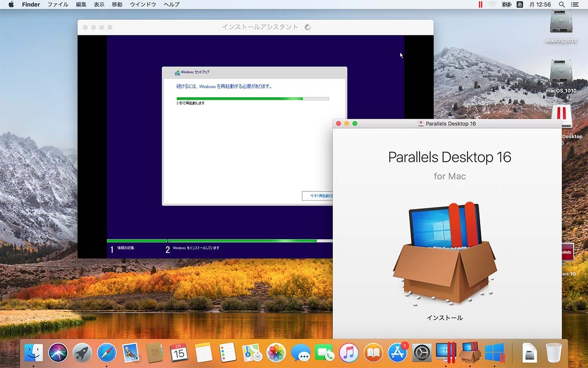The width and height of the screenshot is (588, 368).
Task: Open ヘルプ menu
Action: tap(171, 4)
